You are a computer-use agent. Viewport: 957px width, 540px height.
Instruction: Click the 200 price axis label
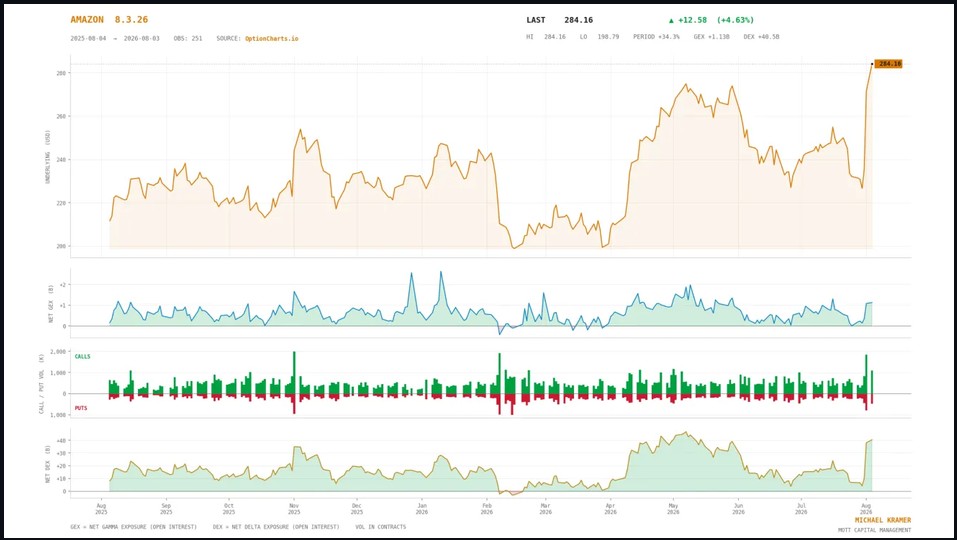click(60, 247)
